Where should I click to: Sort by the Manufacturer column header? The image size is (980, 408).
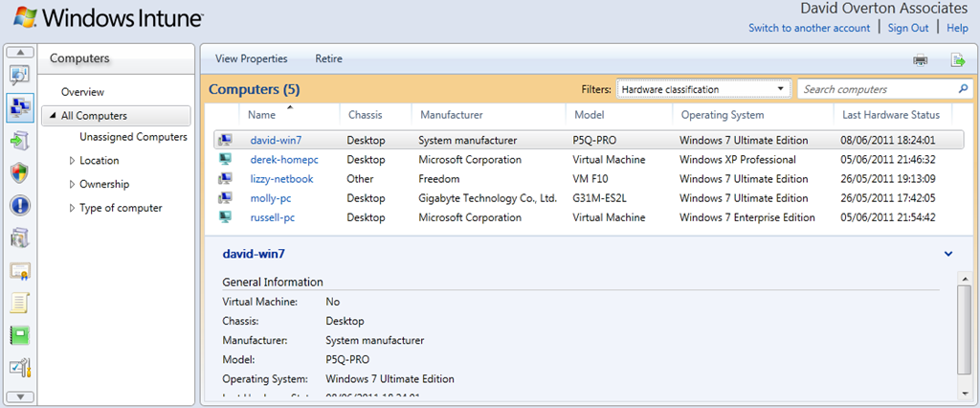pos(452,115)
